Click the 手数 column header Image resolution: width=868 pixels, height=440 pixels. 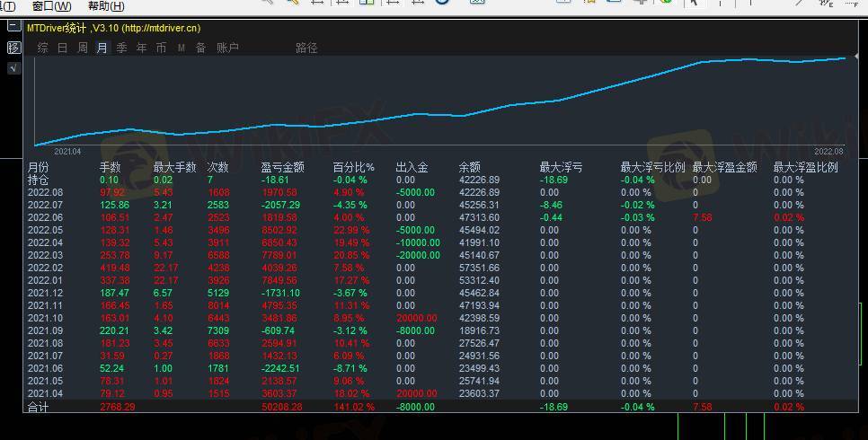pyautogui.click(x=111, y=167)
